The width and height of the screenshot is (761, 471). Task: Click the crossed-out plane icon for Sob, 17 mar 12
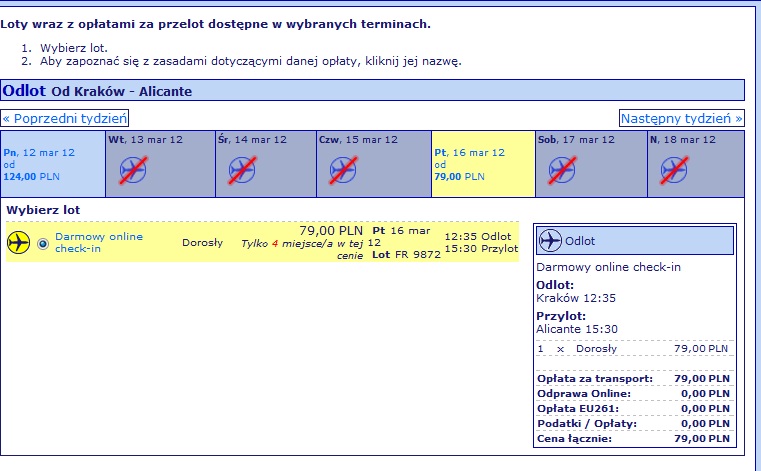(562, 170)
